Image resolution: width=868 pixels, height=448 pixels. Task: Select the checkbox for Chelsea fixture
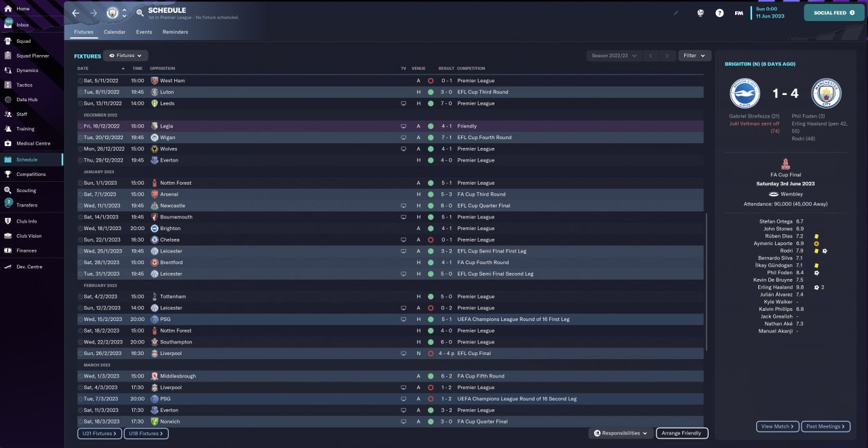click(x=80, y=240)
